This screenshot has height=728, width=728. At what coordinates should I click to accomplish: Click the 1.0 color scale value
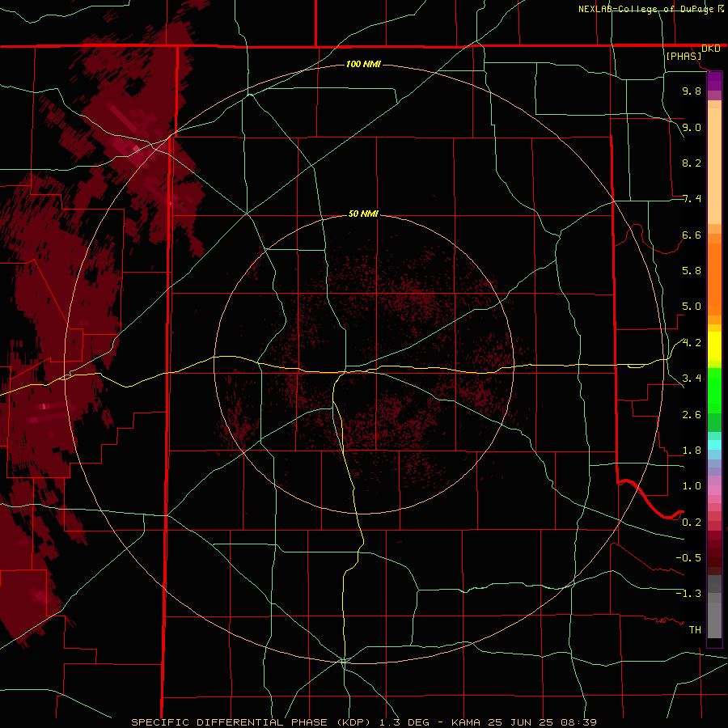coord(692,486)
